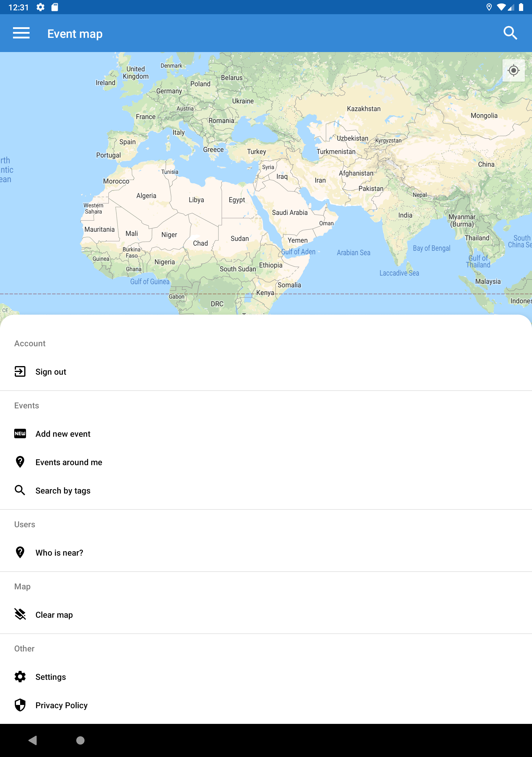Screen dimensions: 532x757
Task: Tap the Sign out arrow icon
Action: (20, 372)
